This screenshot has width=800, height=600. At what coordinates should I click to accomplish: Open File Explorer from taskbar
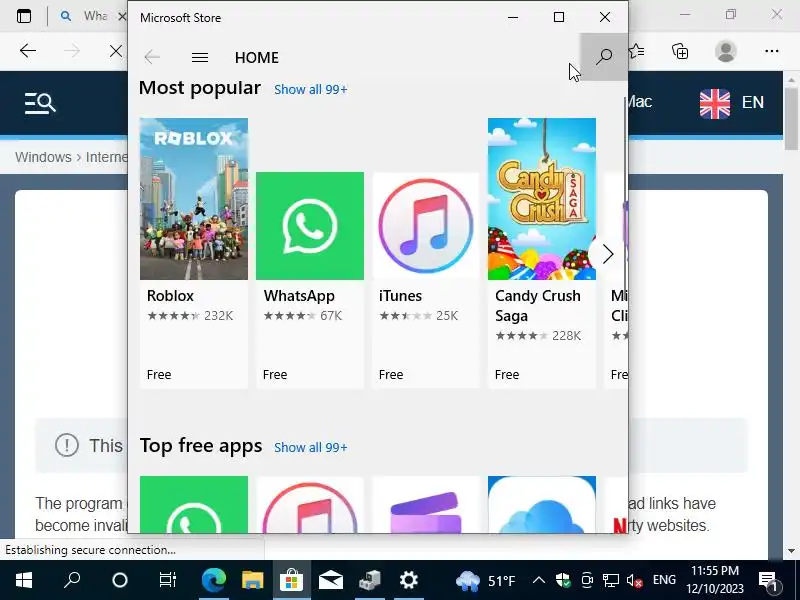[253, 580]
